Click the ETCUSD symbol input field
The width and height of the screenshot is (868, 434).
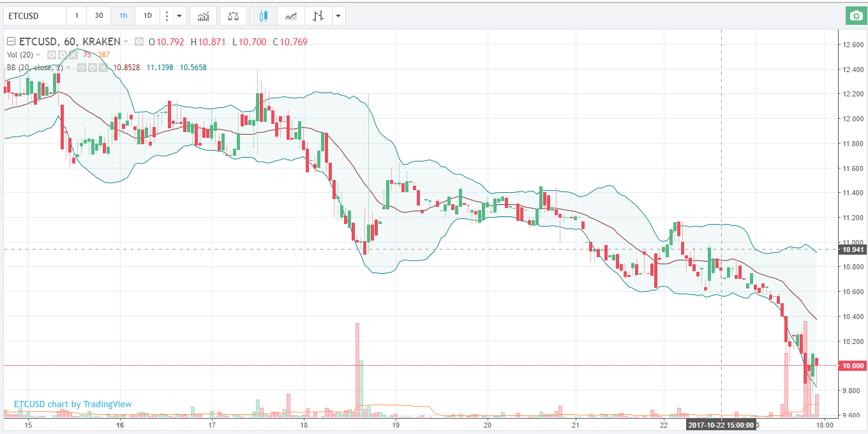(x=35, y=16)
